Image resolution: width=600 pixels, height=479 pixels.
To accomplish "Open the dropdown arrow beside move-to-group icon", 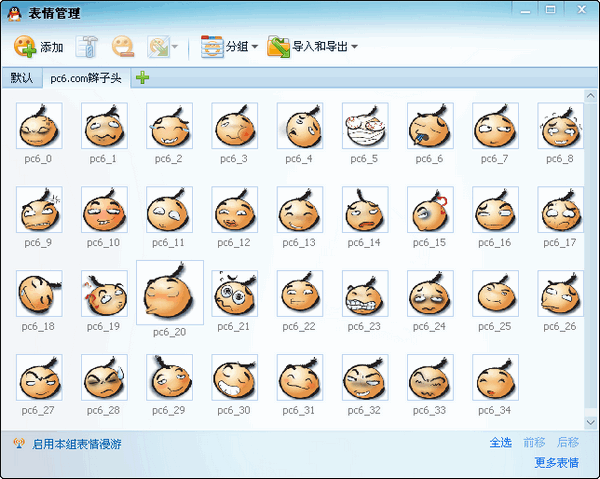I will (176, 47).
